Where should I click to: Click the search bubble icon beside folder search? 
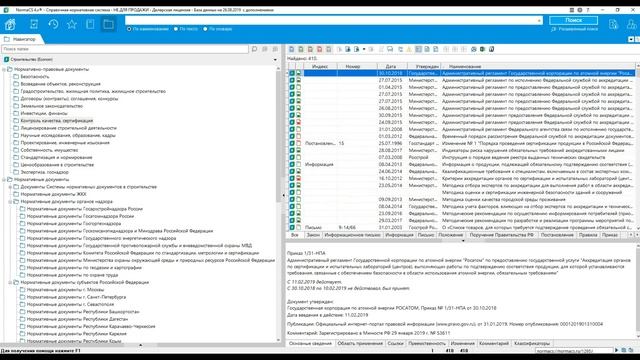pos(254,49)
